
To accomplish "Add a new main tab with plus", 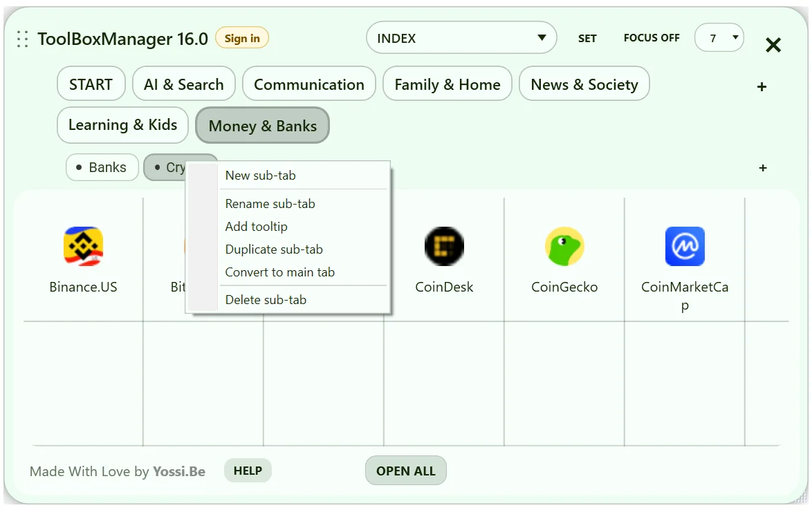I will pyautogui.click(x=762, y=87).
